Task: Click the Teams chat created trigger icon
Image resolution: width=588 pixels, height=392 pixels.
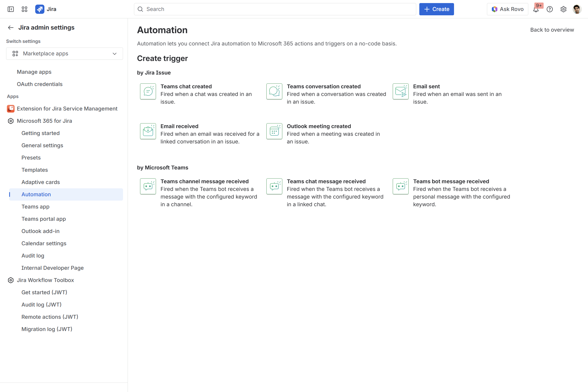Action: click(x=148, y=91)
